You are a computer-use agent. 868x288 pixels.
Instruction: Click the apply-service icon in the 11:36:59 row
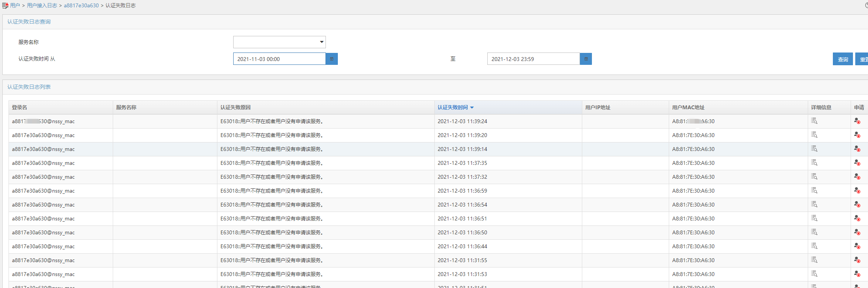(x=857, y=190)
